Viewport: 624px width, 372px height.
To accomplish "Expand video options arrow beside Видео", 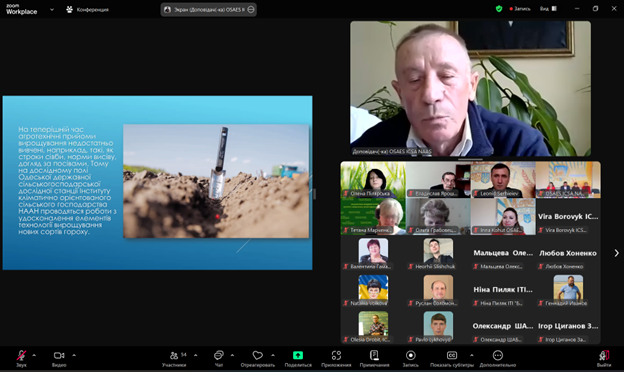I will click(74, 355).
